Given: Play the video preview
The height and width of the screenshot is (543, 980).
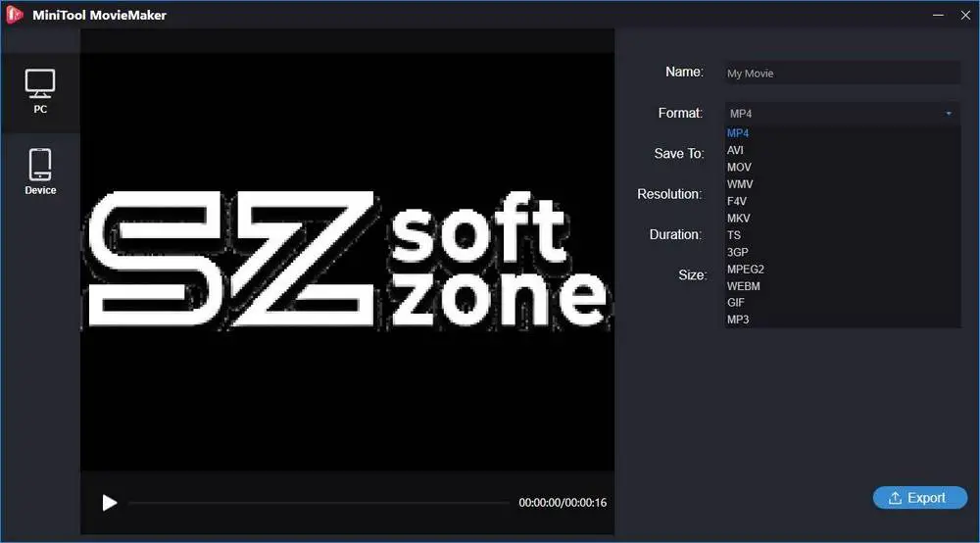Looking at the screenshot, I should [110, 503].
